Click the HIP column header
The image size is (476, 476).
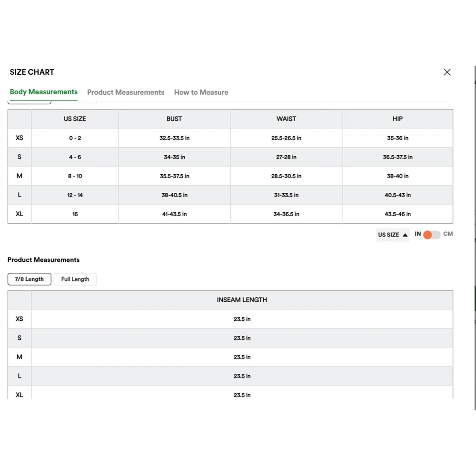[x=397, y=119]
